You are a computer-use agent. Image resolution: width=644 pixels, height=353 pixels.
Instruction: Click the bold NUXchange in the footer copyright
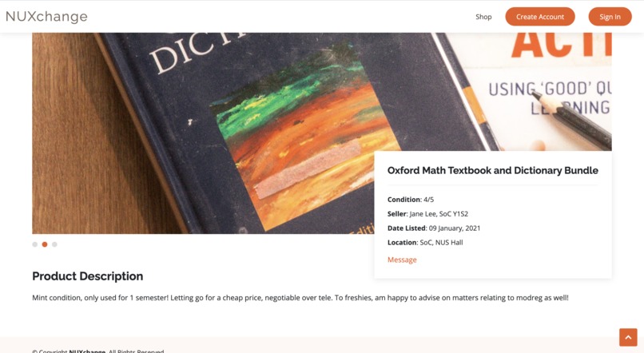click(x=87, y=351)
